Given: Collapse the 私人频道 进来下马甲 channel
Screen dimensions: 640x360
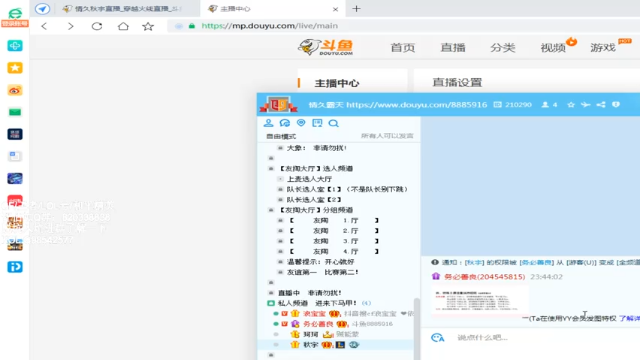Looking at the screenshot, I should [271, 303].
